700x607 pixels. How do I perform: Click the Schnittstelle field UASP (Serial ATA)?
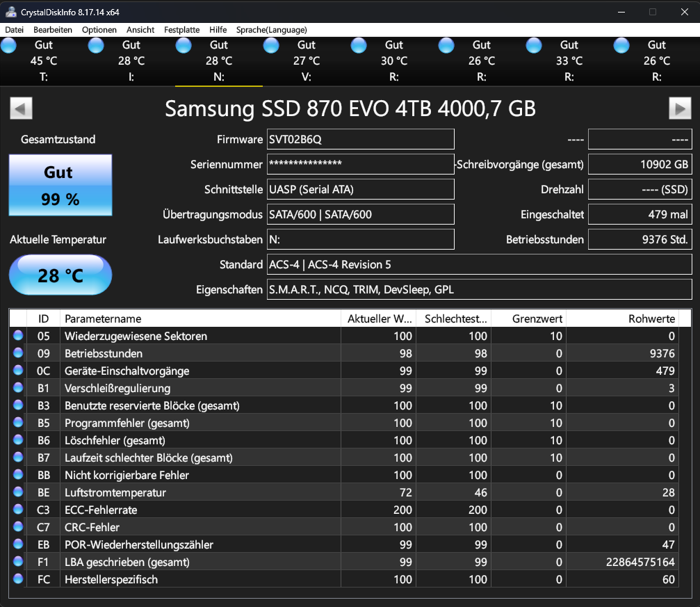click(x=360, y=189)
